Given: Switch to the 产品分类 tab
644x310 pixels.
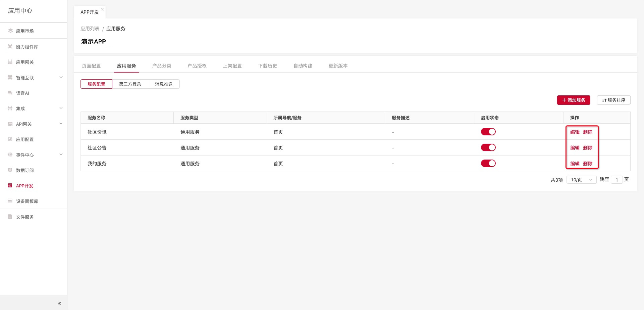Looking at the screenshot, I should 162,66.
